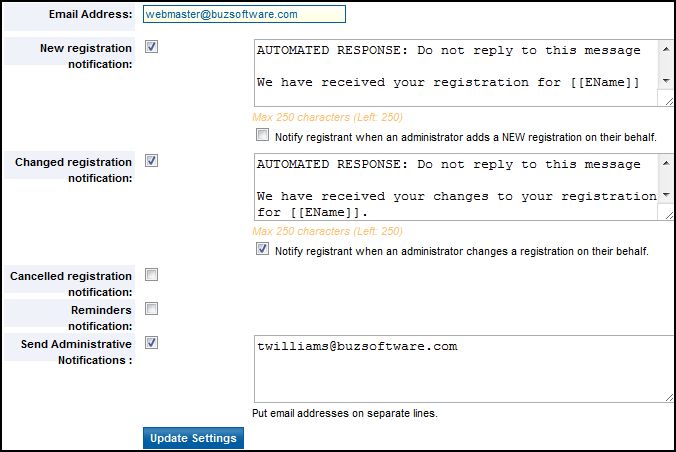Click resize grip of Changed registration textarea

click(667, 214)
